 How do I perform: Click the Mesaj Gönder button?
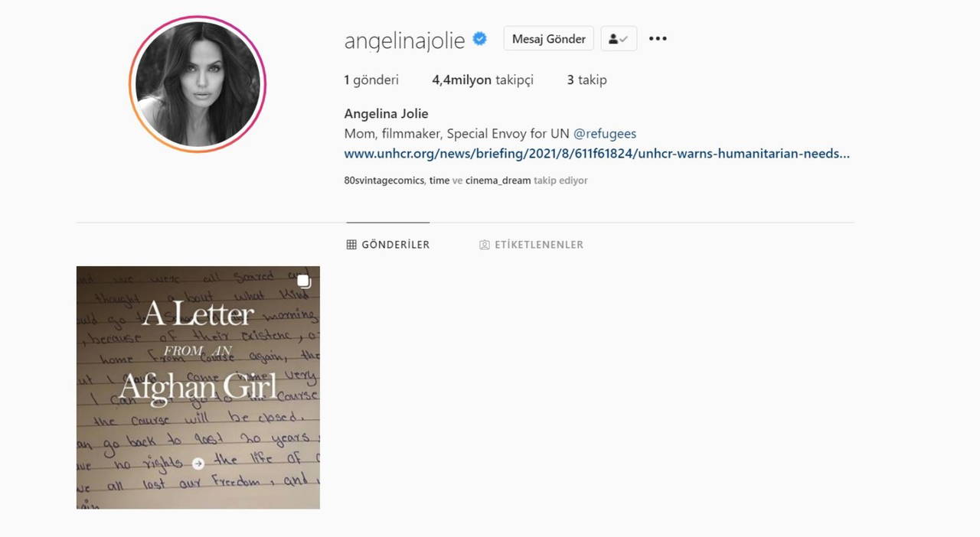coord(549,39)
